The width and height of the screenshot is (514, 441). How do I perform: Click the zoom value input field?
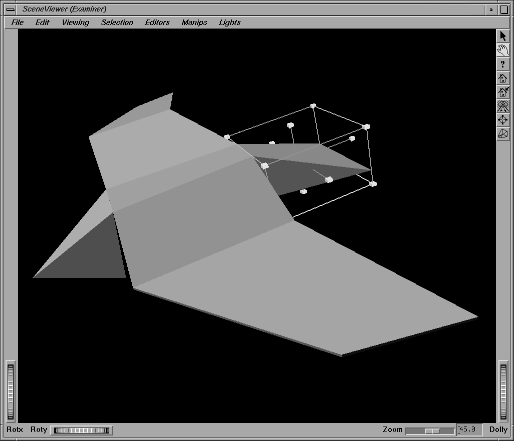[469, 429]
